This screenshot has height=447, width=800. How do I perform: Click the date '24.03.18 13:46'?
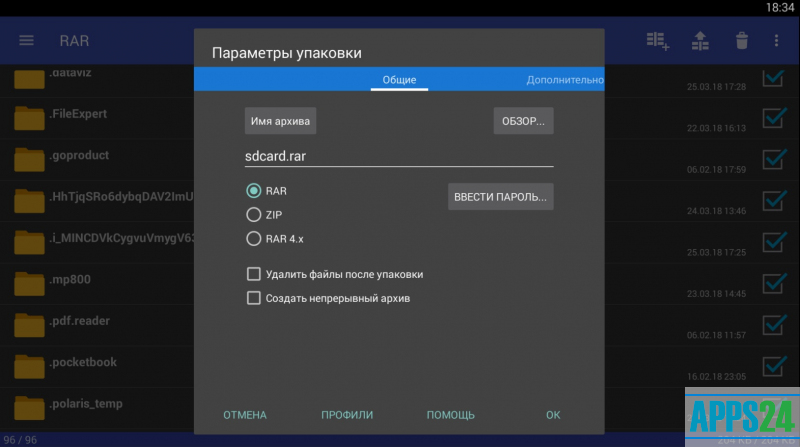(x=716, y=211)
